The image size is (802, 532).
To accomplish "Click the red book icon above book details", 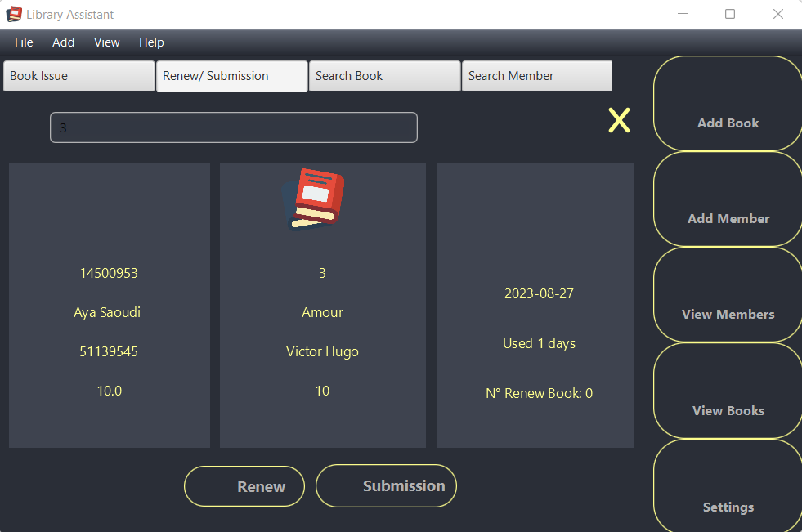I will click(x=314, y=200).
